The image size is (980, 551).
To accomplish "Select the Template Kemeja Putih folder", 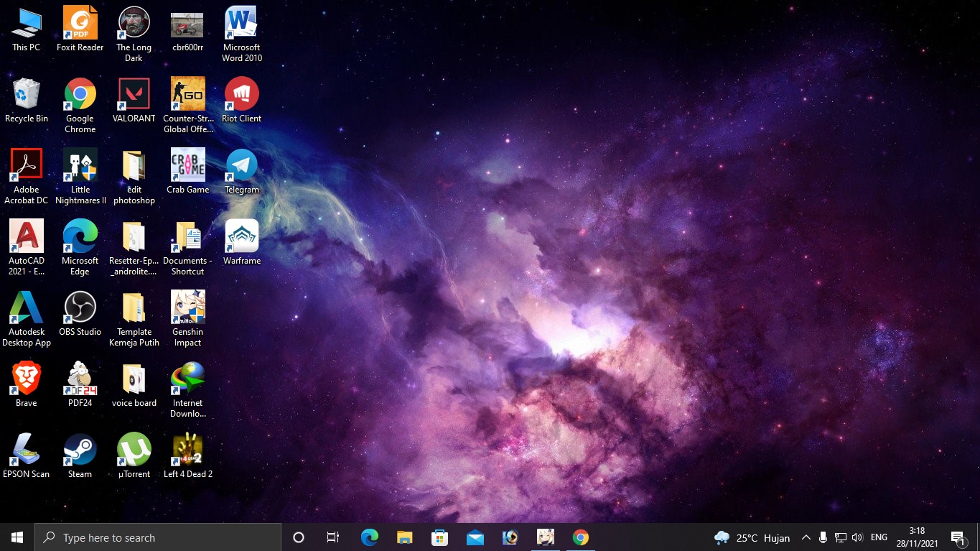I will [134, 318].
